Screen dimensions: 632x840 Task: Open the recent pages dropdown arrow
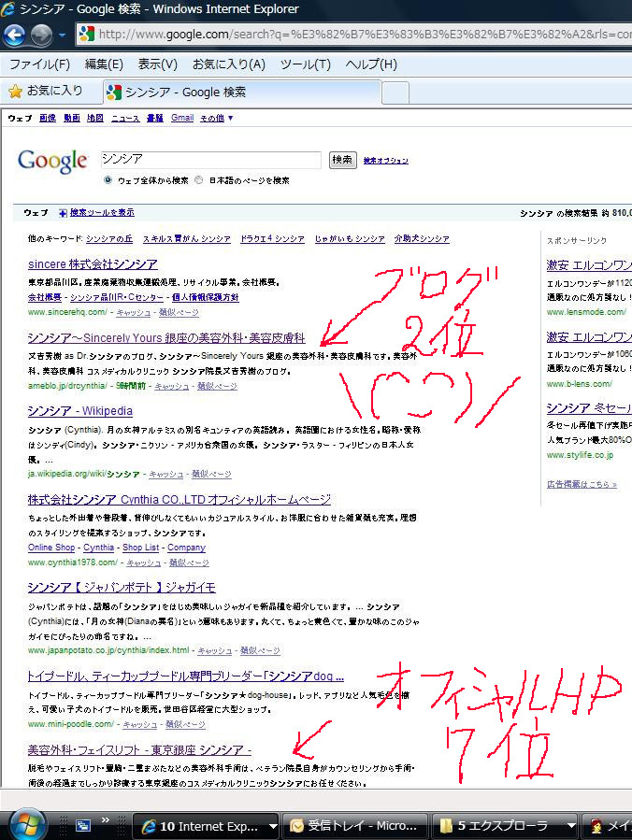tap(62, 36)
